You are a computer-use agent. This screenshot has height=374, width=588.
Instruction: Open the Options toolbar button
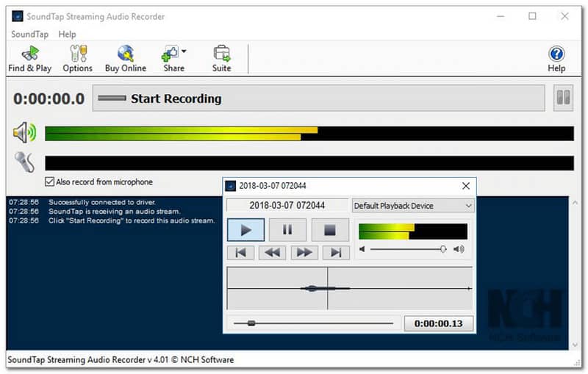[78, 59]
